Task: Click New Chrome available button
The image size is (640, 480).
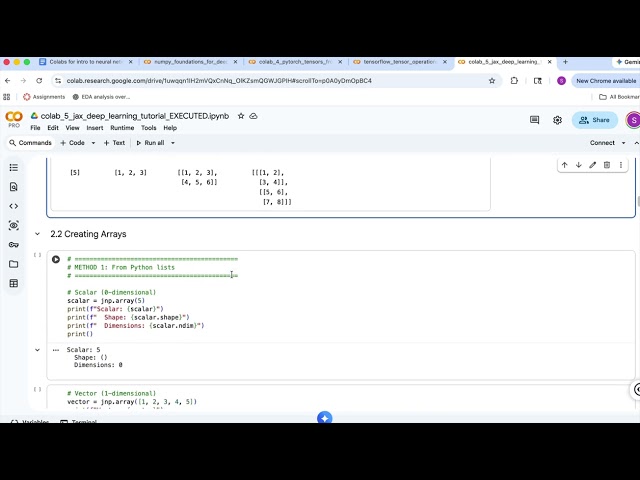Action: 606,81
